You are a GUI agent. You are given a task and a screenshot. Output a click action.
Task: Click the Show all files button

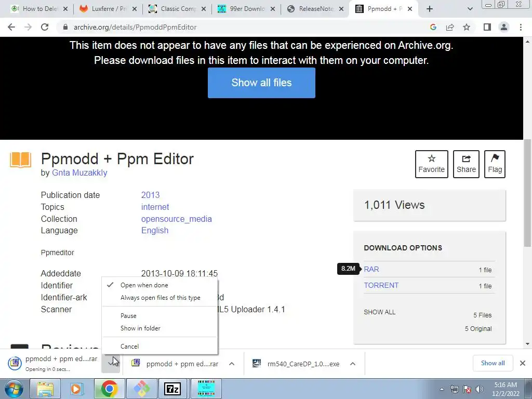261,83
